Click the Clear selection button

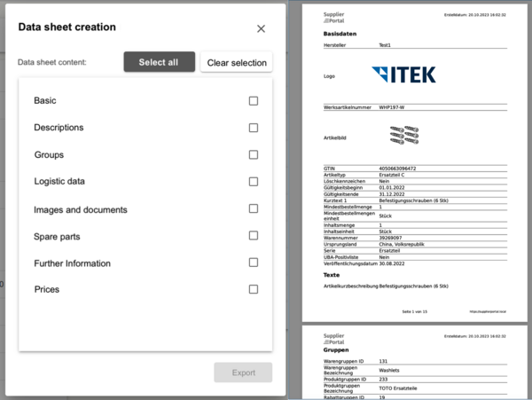[x=237, y=62]
